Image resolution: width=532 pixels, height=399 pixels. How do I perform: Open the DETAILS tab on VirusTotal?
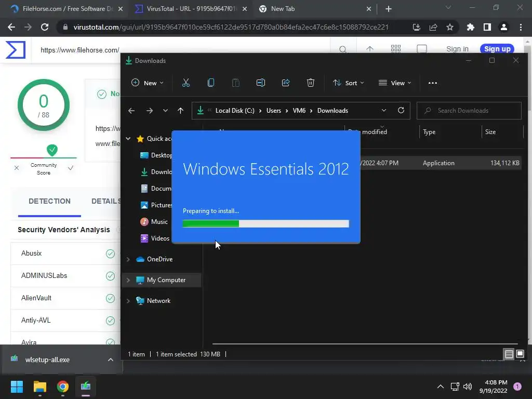click(x=106, y=201)
